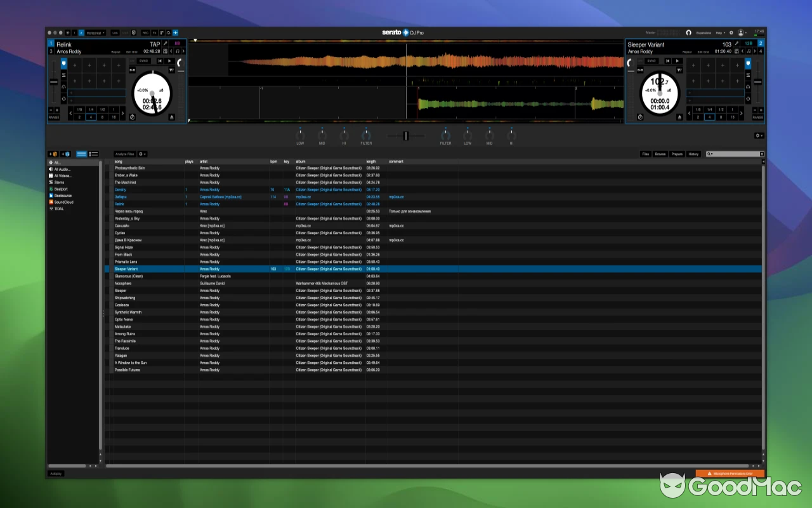Open the FX panel icon

[154, 32]
